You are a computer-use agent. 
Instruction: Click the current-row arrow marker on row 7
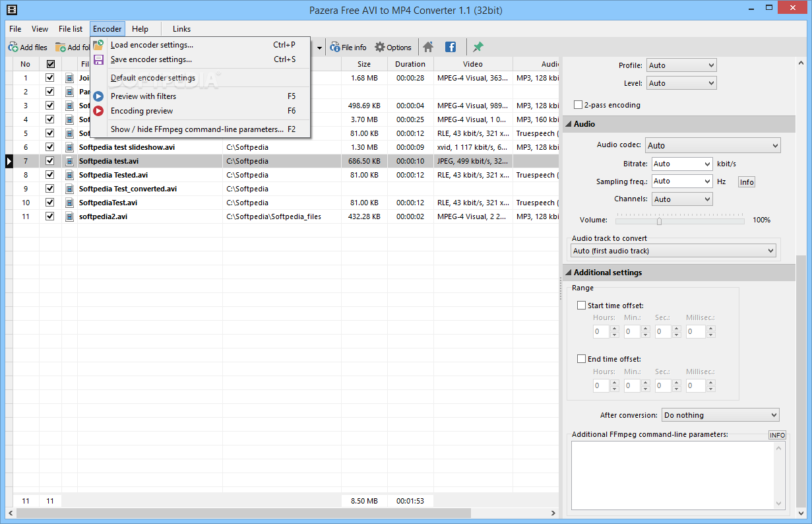pyautogui.click(x=9, y=161)
